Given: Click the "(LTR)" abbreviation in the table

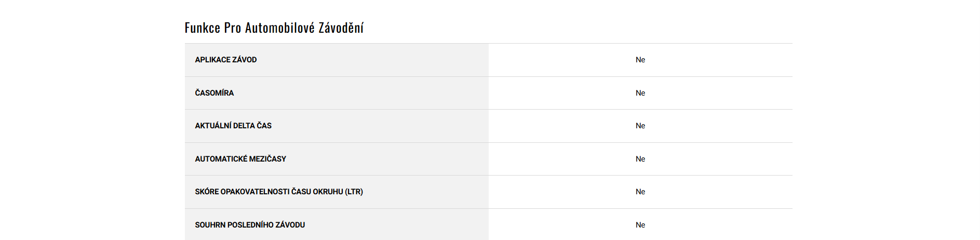Looking at the screenshot, I should pyautogui.click(x=354, y=192).
